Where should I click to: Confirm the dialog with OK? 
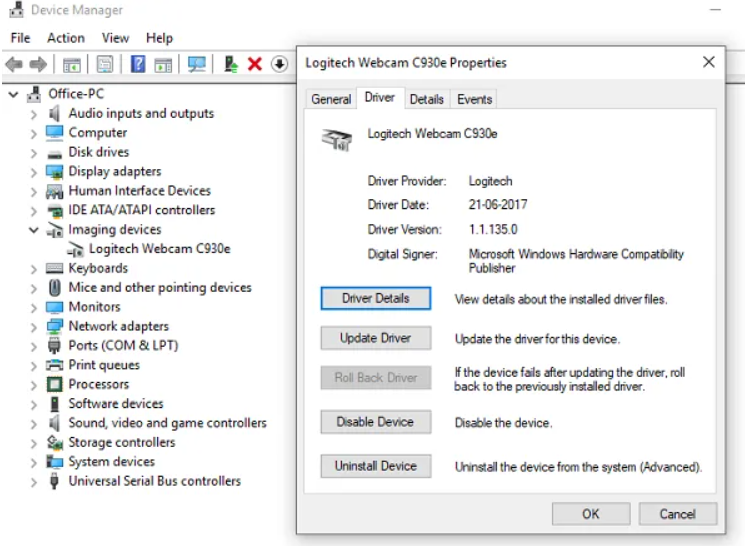point(591,514)
